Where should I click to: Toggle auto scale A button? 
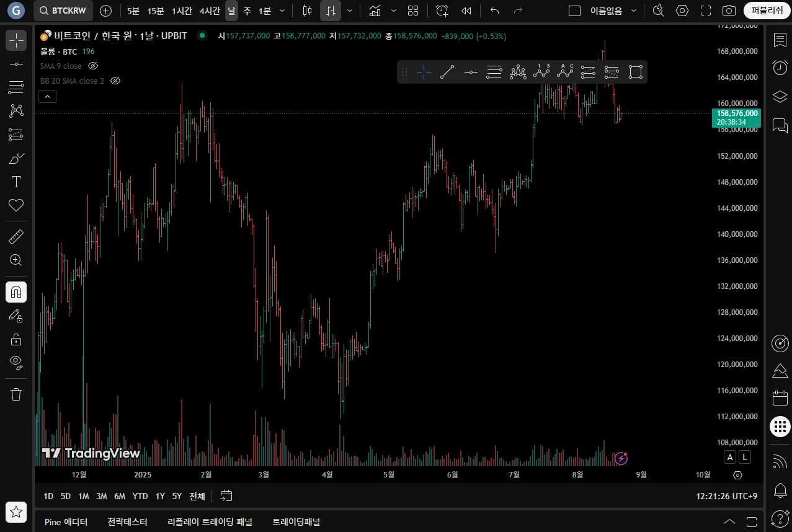[731, 457]
